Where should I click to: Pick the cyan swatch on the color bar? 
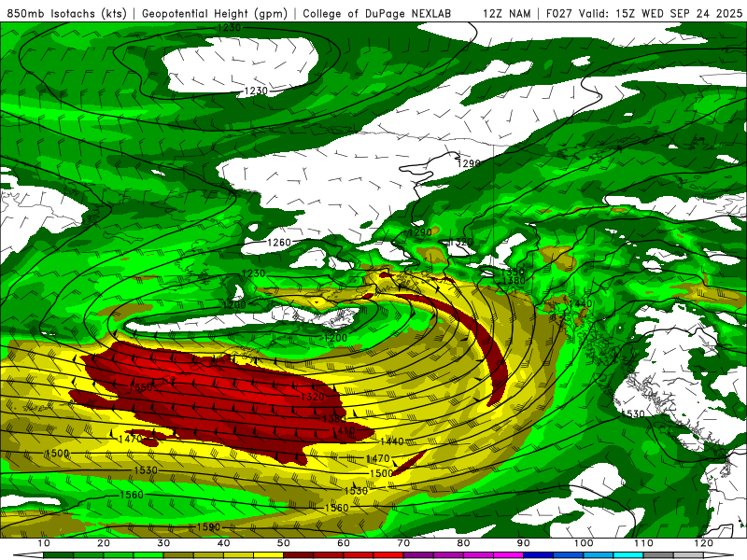point(628,555)
